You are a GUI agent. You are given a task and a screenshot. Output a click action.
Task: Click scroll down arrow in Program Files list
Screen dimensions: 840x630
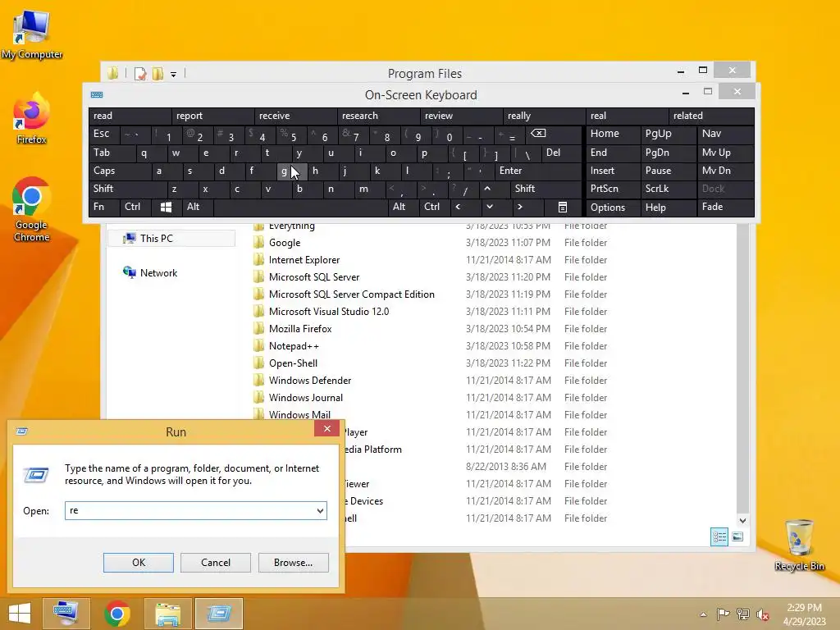coord(742,521)
